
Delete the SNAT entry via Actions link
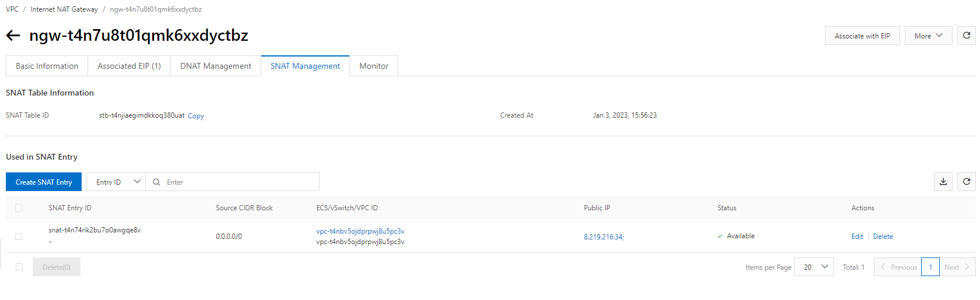click(883, 237)
